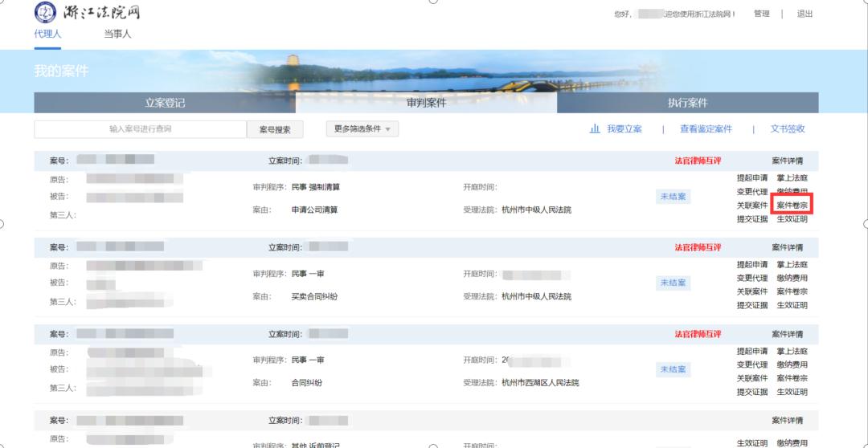Open the 文书签收 link
Screen dimensions: 868x448
(x=788, y=129)
